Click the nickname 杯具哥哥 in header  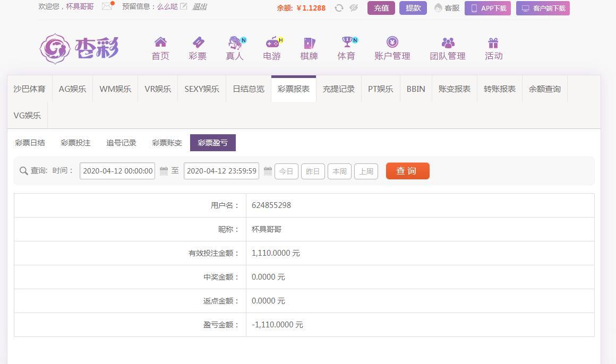click(80, 7)
